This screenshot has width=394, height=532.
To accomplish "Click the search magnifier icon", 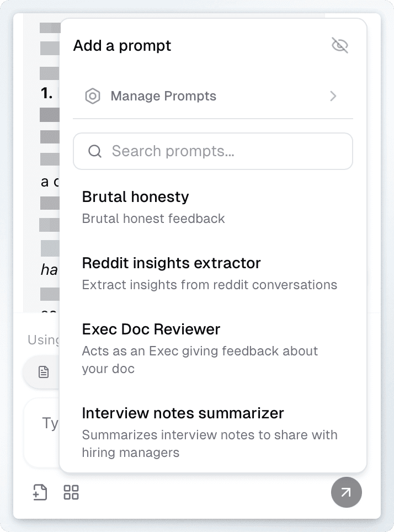I will coord(95,151).
